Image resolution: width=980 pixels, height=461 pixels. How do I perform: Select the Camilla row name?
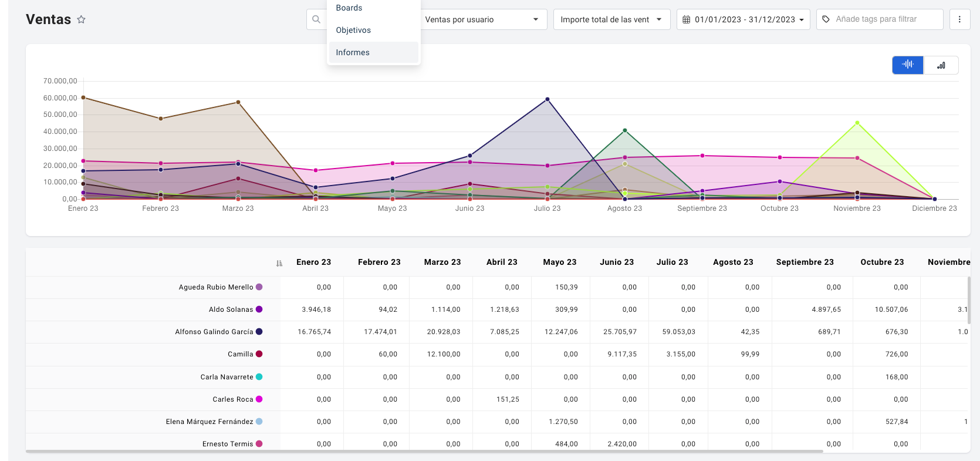(241, 354)
